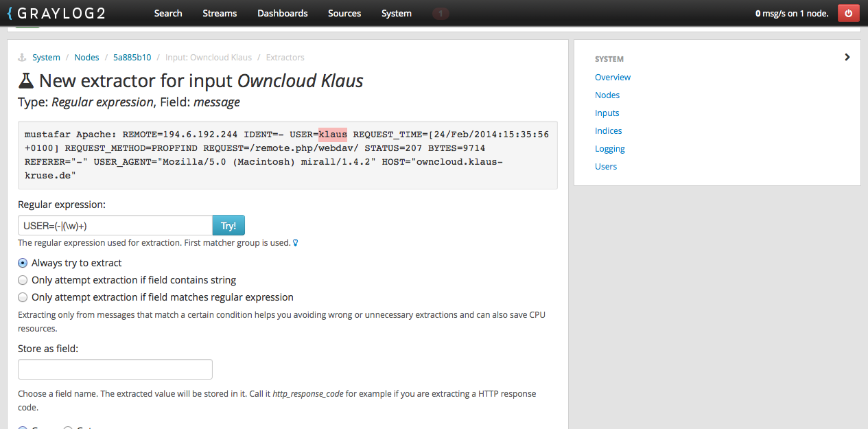The height and width of the screenshot is (429, 868).
Task: Click the red power button icon
Action: 848,13
